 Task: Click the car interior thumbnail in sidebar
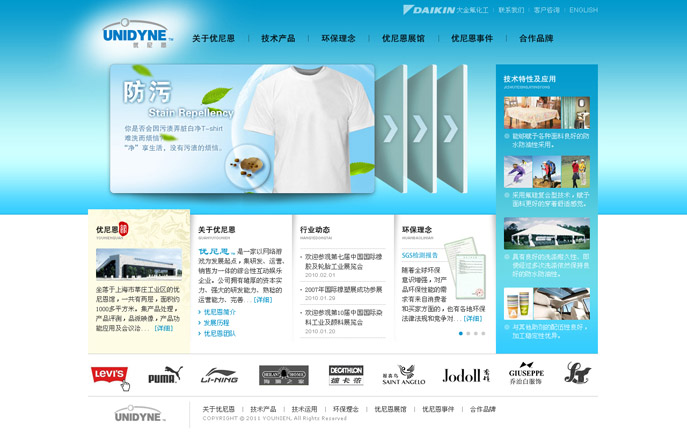(562, 304)
